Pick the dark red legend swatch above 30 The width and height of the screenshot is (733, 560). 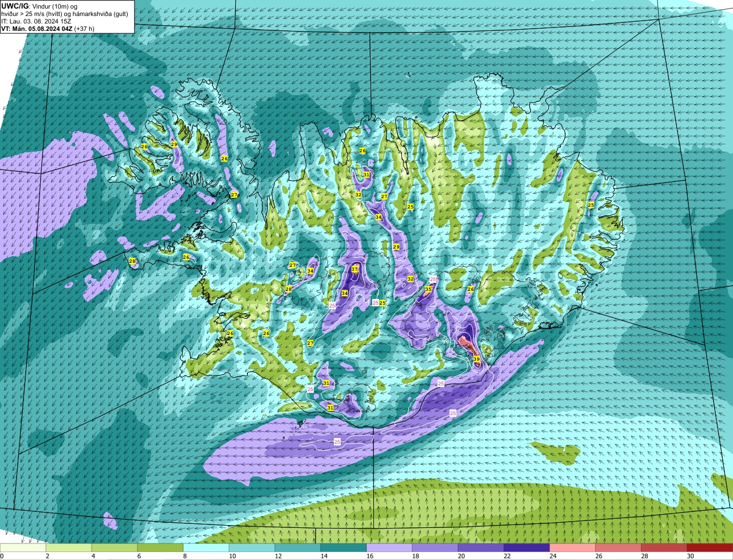pos(710,547)
